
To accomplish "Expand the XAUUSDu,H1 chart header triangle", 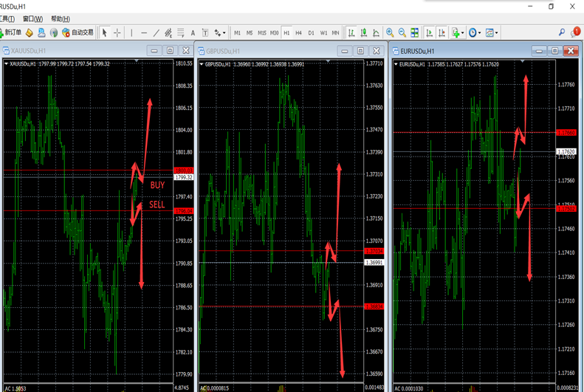I will click(7, 64).
